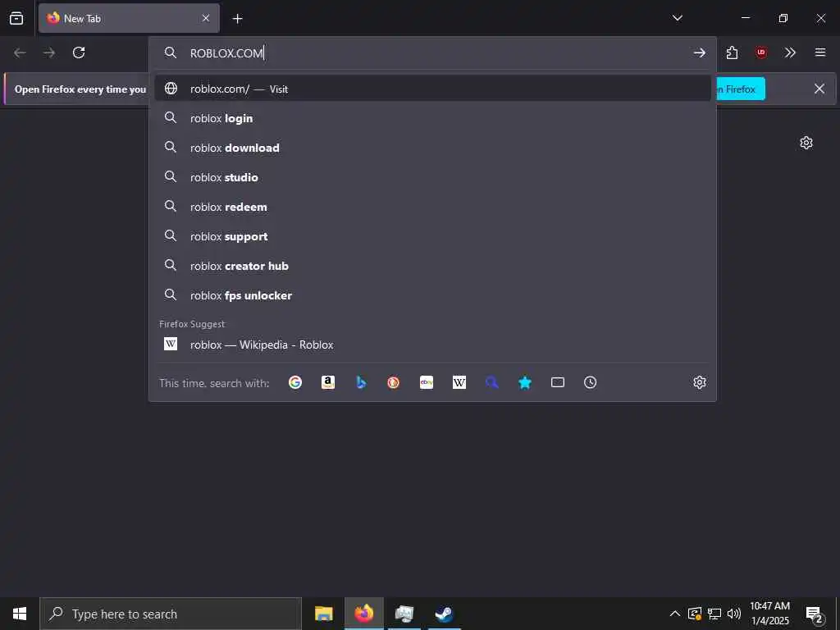This screenshot has height=630, width=840.
Task: Open a new tab with plus button
Action: [237, 19]
